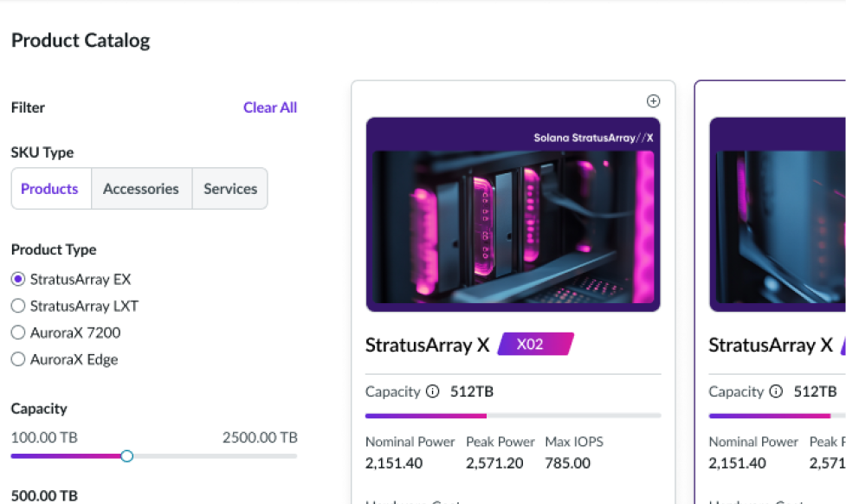Click the Capacity filter slider handle
Image resolution: width=846 pixels, height=504 pixels.
[127, 456]
